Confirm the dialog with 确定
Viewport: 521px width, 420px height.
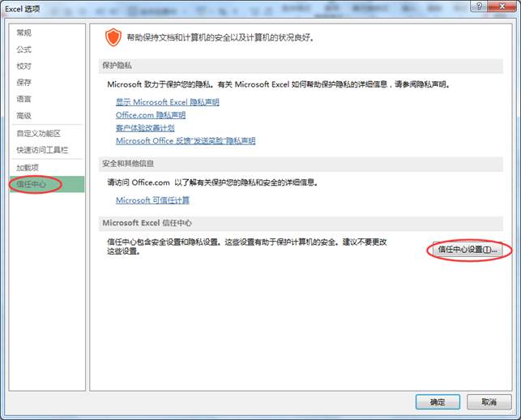click(438, 402)
